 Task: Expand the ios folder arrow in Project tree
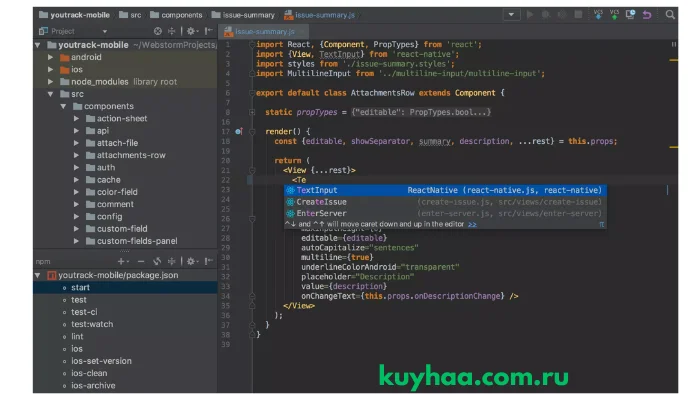(50, 70)
